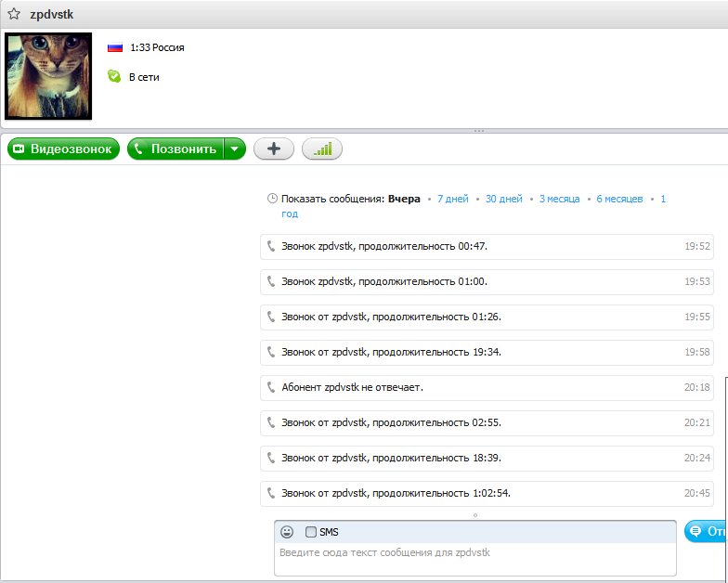The image size is (728, 583).
Task: Select 'Звонок zpdvstk, продолжительность 01:00.' text
Action: tap(384, 281)
